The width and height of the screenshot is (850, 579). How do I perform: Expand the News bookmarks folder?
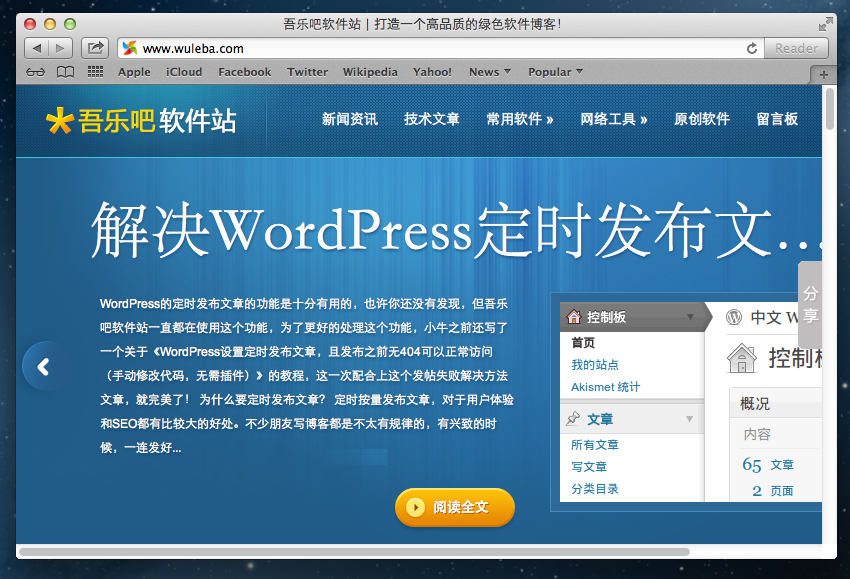click(490, 72)
